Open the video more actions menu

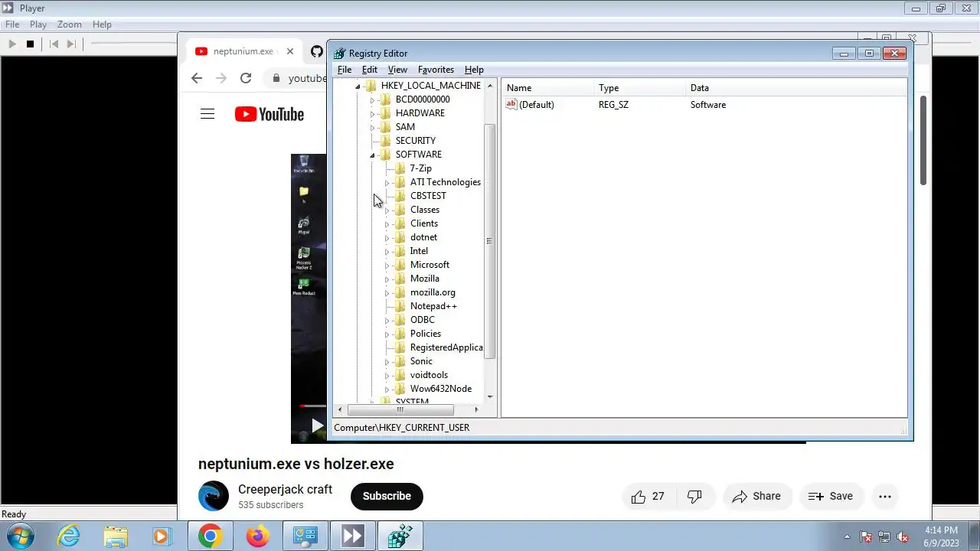pyautogui.click(x=885, y=497)
